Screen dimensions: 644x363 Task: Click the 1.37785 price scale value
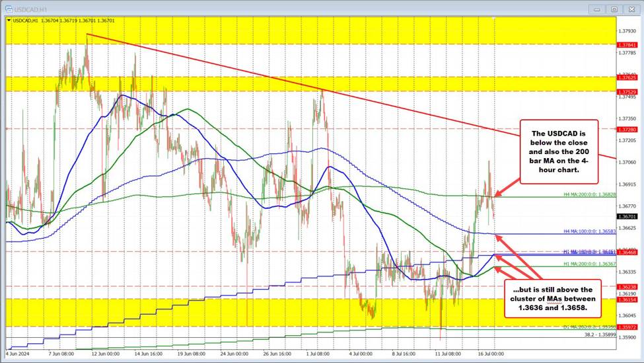tap(627, 53)
